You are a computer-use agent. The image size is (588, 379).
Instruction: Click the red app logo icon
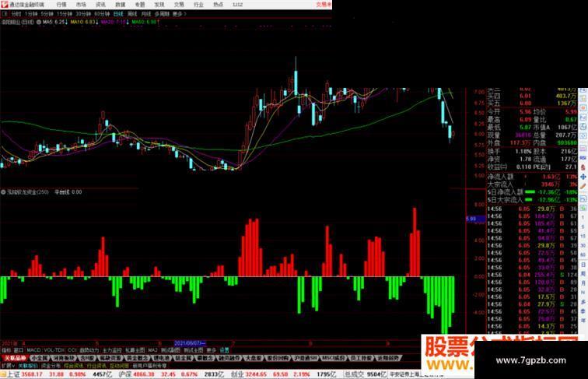(x=5, y=5)
